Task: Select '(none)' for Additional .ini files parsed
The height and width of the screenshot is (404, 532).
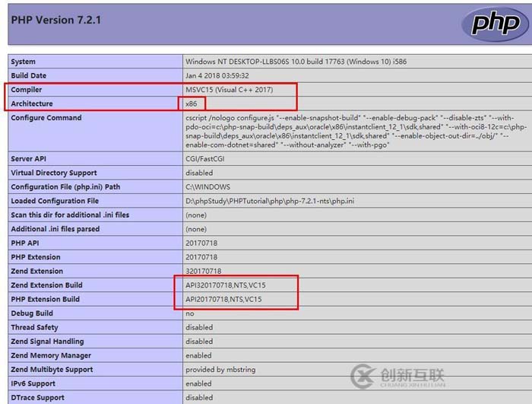Action: coord(196,229)
